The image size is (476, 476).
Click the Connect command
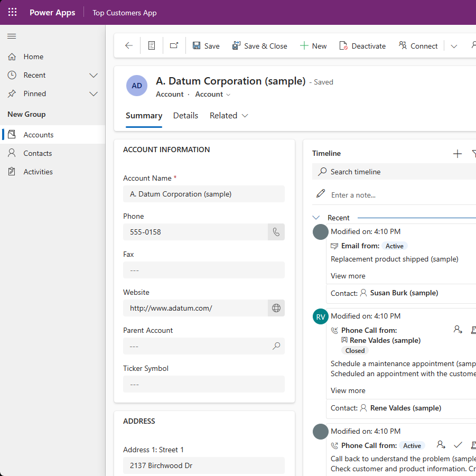pyautogui.click(x=418, y=46)
